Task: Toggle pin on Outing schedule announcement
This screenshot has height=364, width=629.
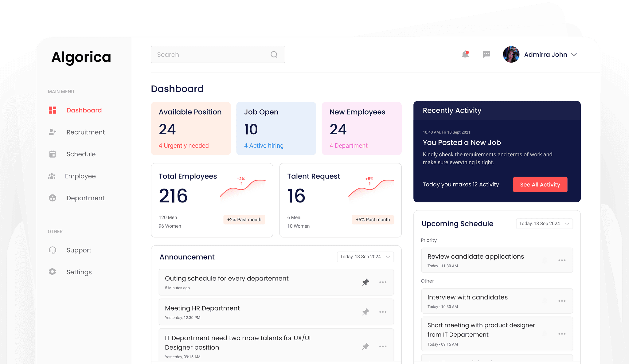Action: [366, 282]
